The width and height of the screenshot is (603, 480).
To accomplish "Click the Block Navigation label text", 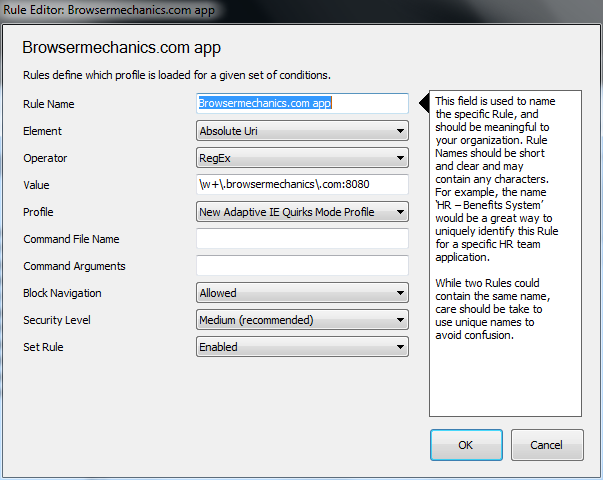I will tap(62, 293).
